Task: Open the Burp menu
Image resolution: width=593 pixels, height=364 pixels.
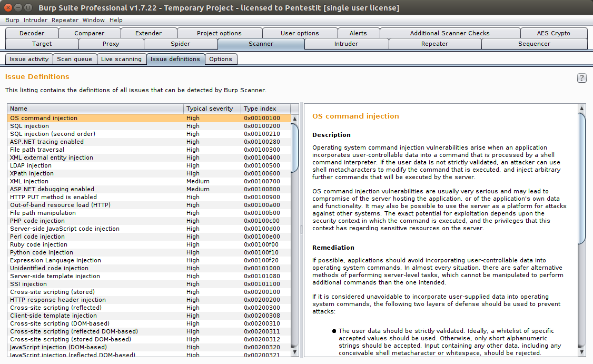Action: (12, 20)
